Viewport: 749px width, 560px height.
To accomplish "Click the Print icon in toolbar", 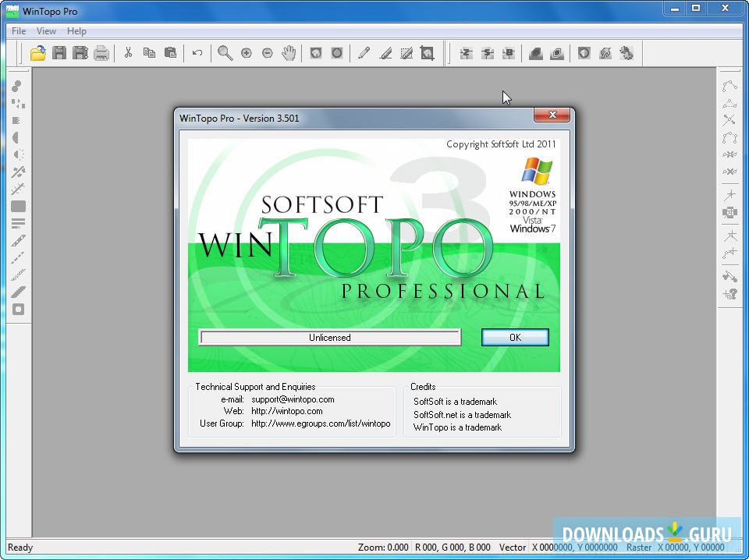I will tap(101, 53).
